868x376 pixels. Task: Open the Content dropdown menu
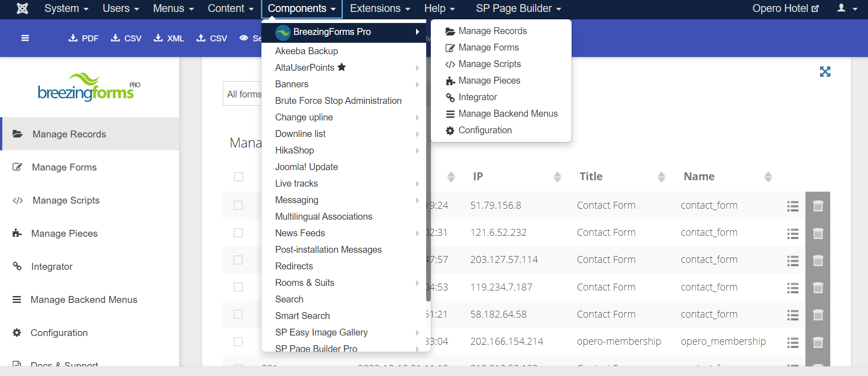click(x=231, y=8)
